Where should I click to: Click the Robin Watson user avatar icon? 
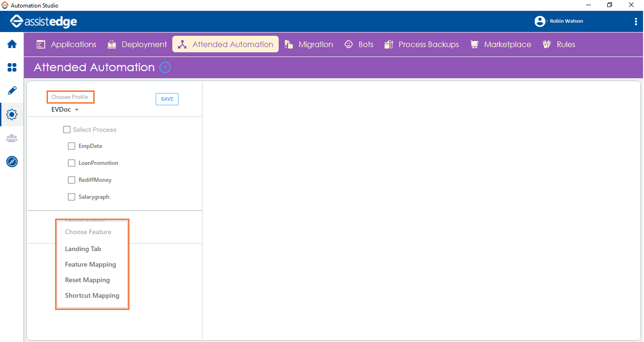click(540, 21)
